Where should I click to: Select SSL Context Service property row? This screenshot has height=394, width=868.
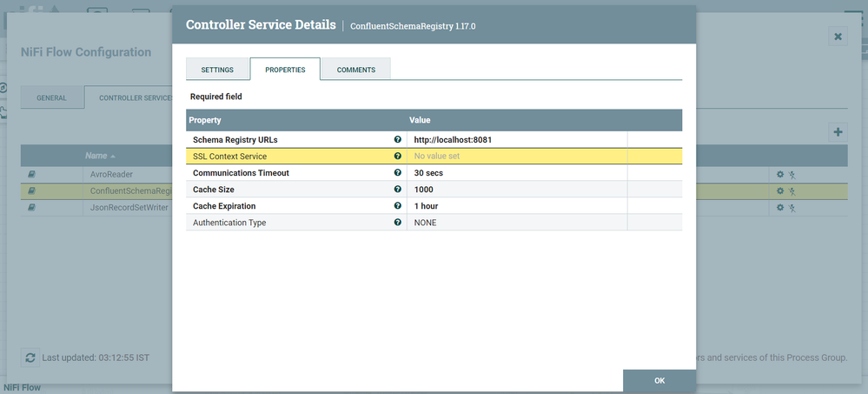coord(434,157)
